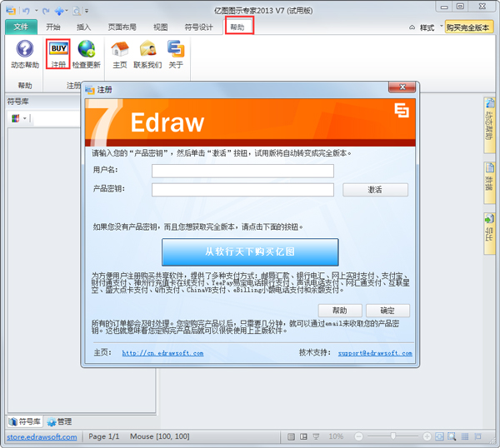Toggle the side-panel layout view icon in status bar

[303, 436]
